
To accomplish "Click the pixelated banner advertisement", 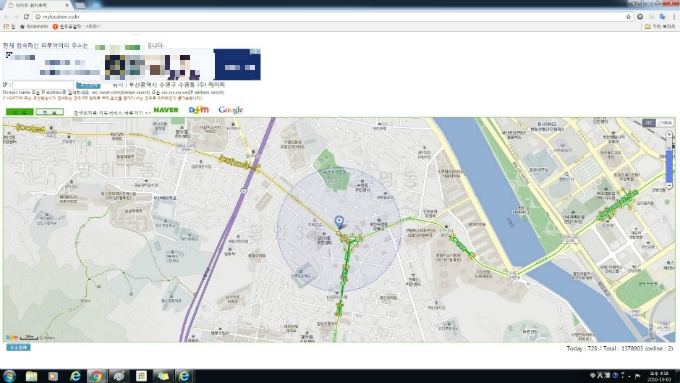I will [x=132, y=65].
